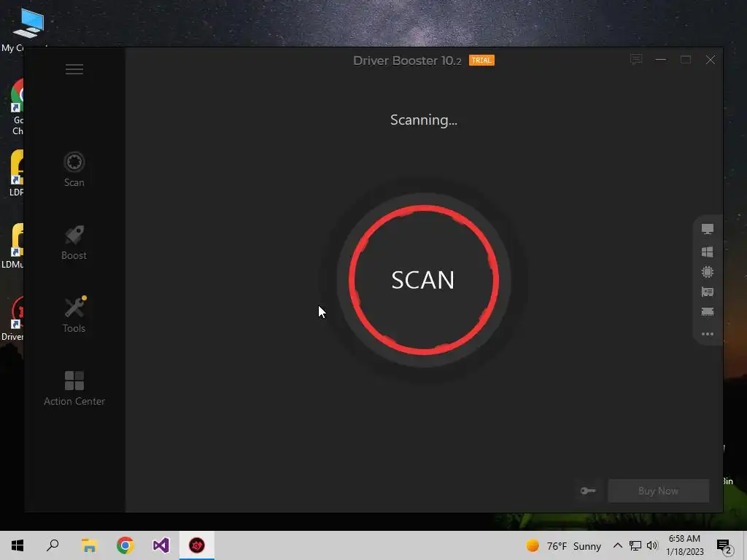Image resolution: width=747 pixels, height=560 pixels.
Task: Minimize the Driver Booster window
Action: pyautogui.click(x=661, y=60)
